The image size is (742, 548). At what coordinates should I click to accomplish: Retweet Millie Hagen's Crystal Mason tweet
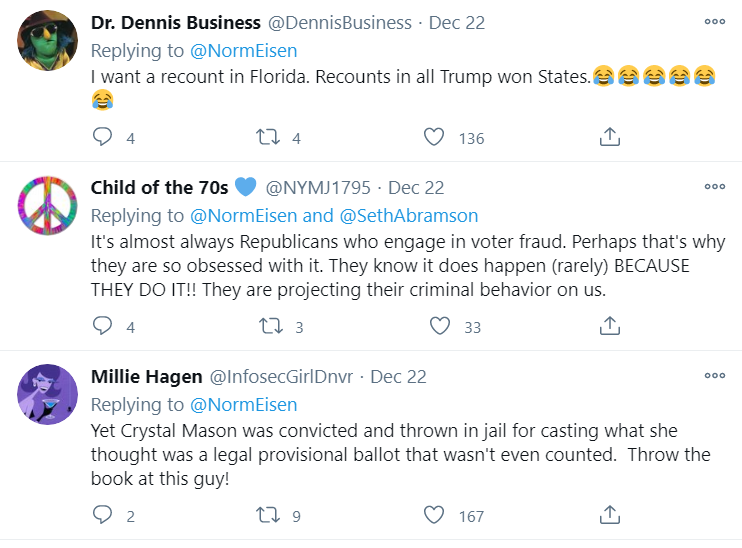click(x=270, y=515)
